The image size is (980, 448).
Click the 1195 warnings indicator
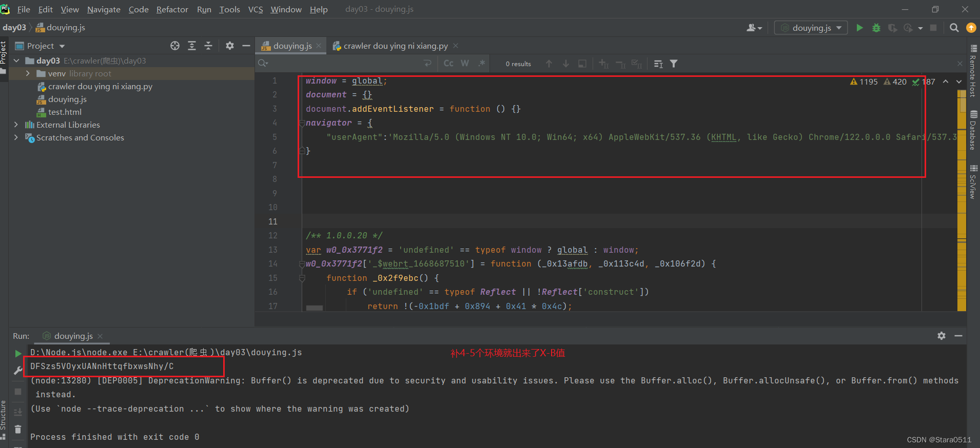(x=864, y=82)
